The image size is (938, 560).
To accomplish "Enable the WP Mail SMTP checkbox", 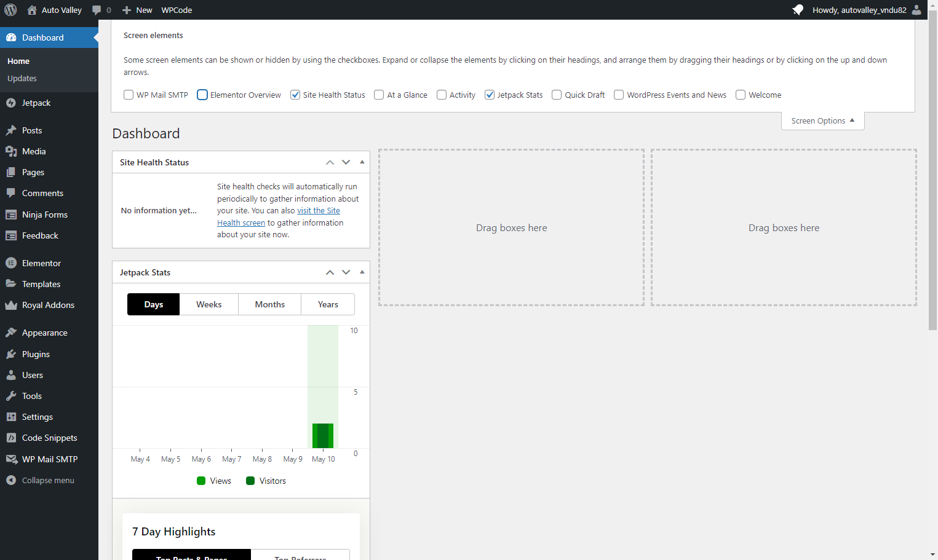I will [129, 95].
